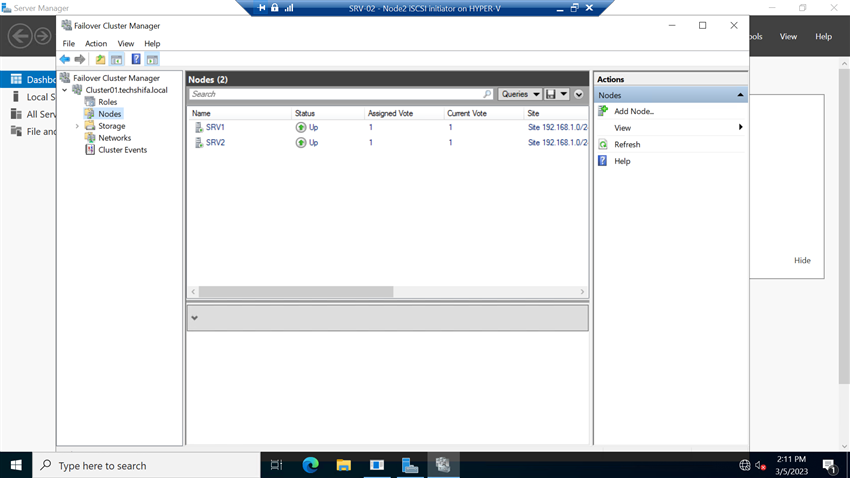Click the Up status of SRV2
This screenshot has height=478, width=850.
click(x=307, y=143)
